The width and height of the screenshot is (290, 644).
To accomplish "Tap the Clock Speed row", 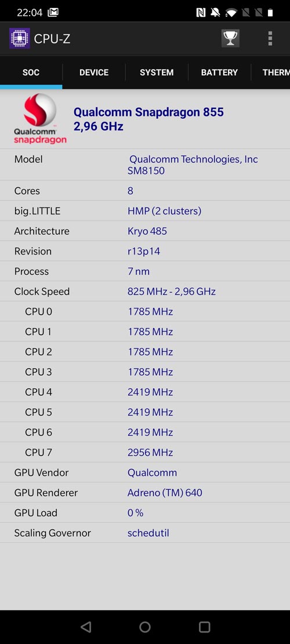I will 145,292.
